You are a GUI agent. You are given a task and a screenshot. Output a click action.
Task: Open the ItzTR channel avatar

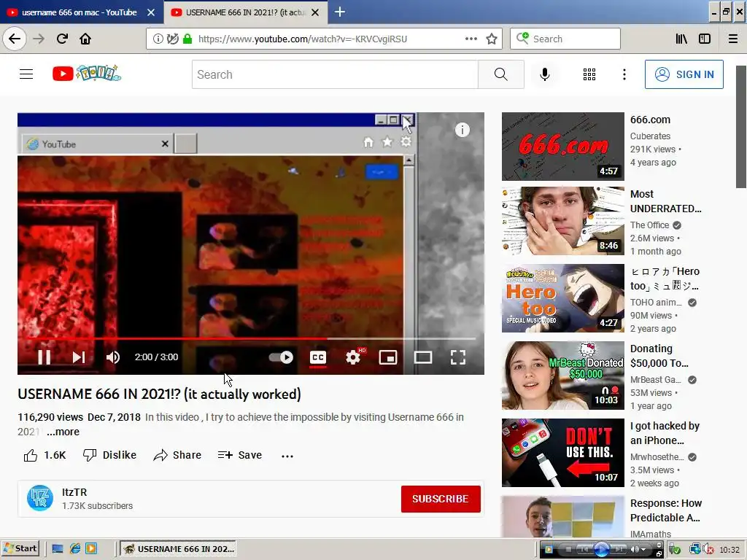click(x=40, y=498)
